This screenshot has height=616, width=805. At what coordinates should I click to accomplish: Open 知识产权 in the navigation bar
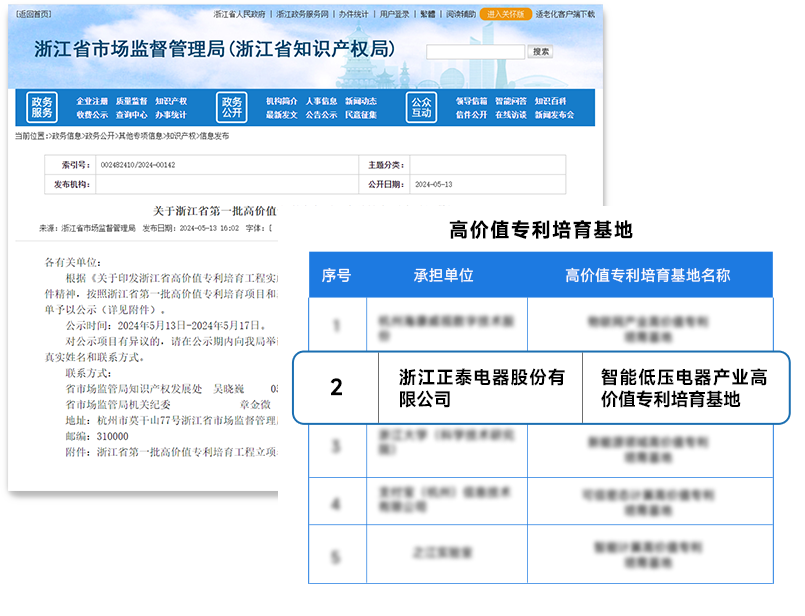tap(171, 101)
